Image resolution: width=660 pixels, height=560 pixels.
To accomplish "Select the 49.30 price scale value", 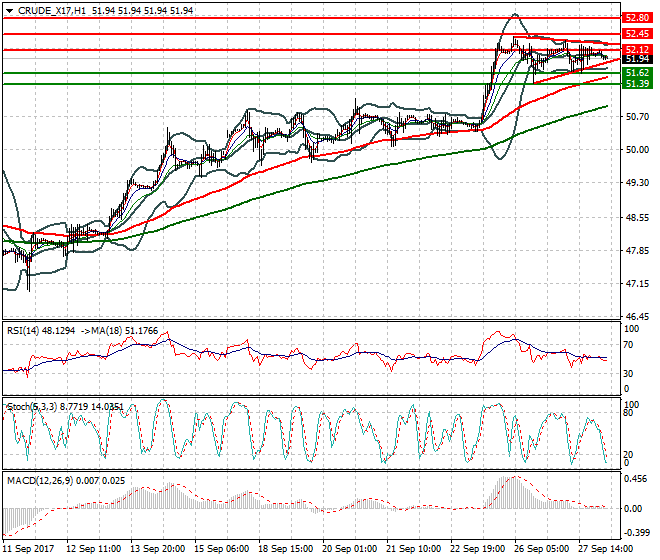I will click(637, 183).
